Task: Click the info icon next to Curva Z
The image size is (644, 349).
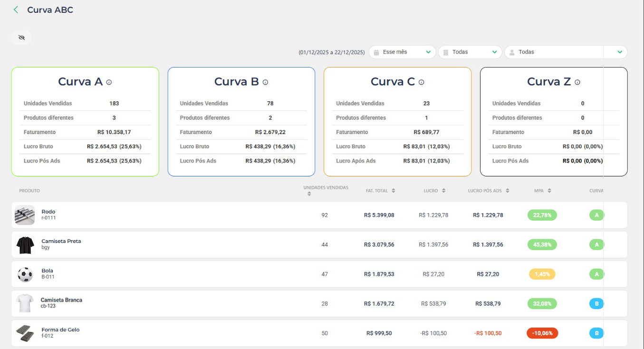Action: point(577,82)
